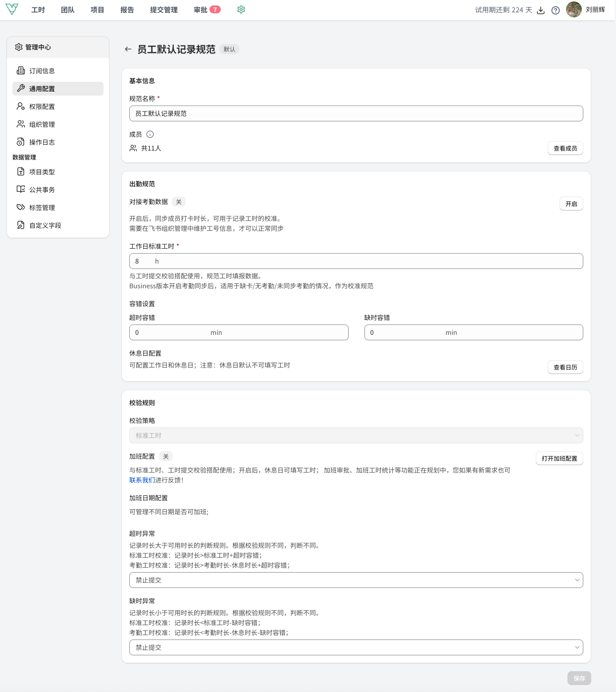Expand the 超时异常 dropdown showing 禁止提交

coord(356,580)
